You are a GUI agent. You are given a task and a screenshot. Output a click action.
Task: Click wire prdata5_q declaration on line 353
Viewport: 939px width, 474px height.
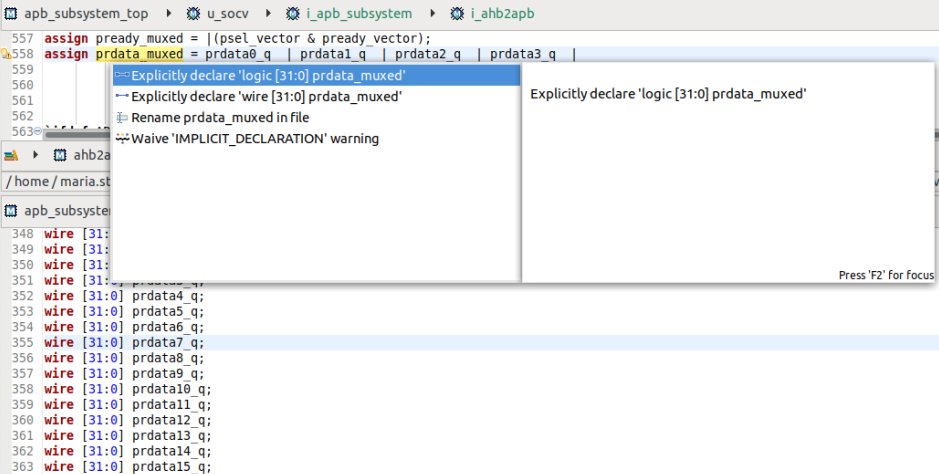pos(124,312)
